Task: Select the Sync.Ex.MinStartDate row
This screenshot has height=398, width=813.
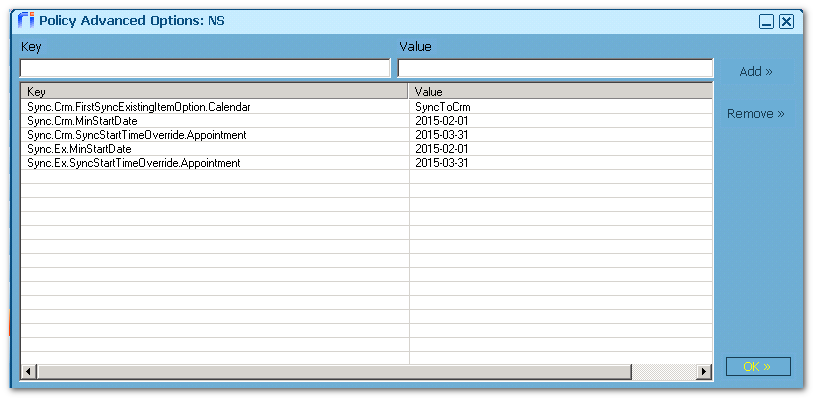Action: pos(367,149)
